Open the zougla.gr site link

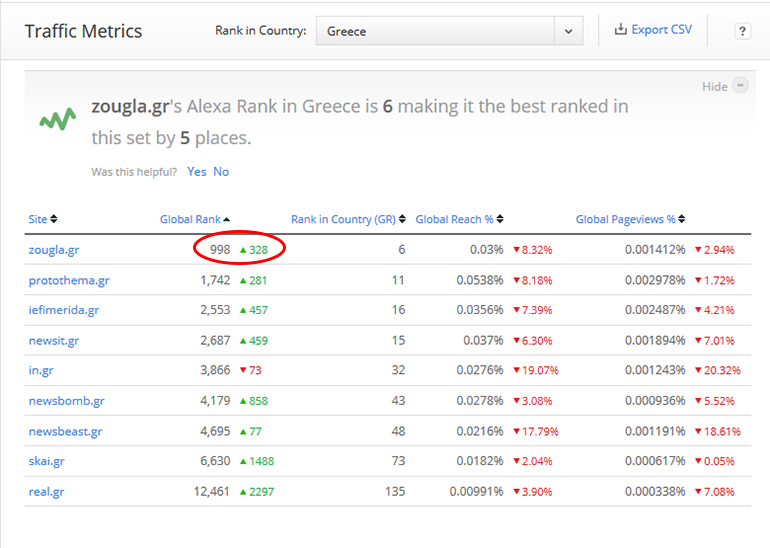pos(55,250)
